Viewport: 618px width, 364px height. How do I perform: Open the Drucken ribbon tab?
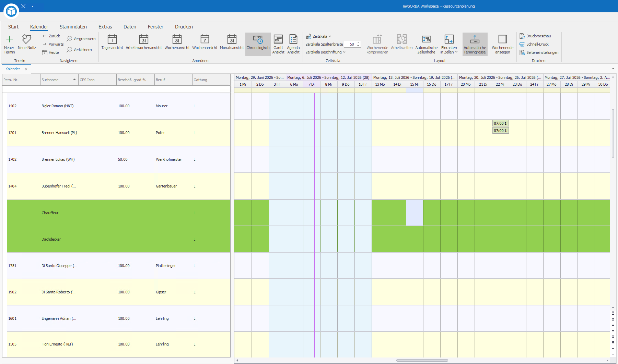point(184,27)
